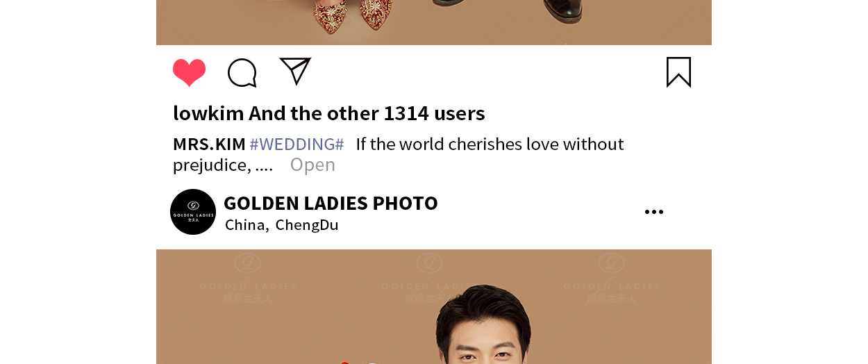This screenshot has height=364, width=868.
Task: Visit the lowkim user profile
Action: click(208, 113)
